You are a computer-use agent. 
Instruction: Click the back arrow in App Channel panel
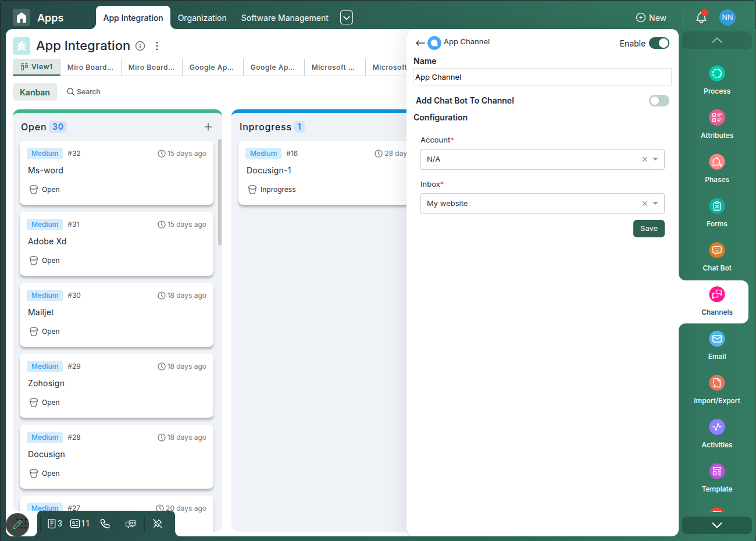(x=420, y=43)
